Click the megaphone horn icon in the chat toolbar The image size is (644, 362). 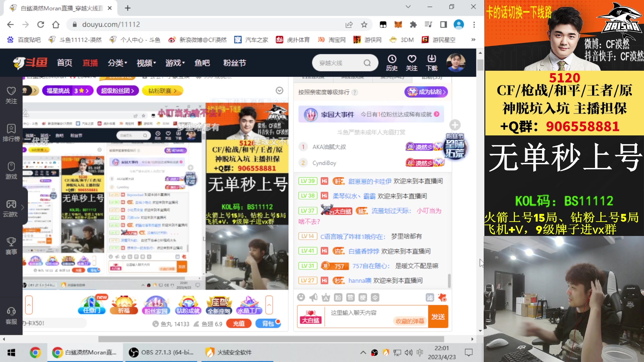pos(313,297)
